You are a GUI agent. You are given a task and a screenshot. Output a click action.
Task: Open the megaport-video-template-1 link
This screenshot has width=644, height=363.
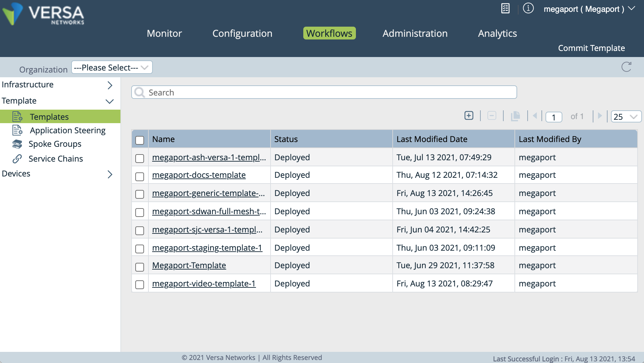(204, 283)
